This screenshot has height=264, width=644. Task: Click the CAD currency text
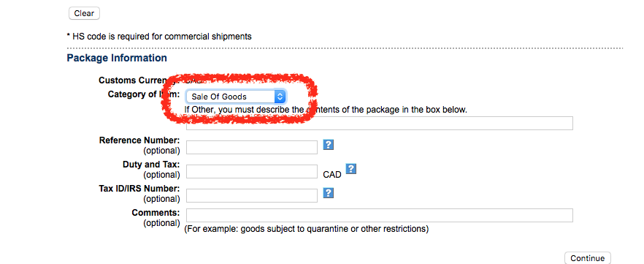tap(332, 175)
